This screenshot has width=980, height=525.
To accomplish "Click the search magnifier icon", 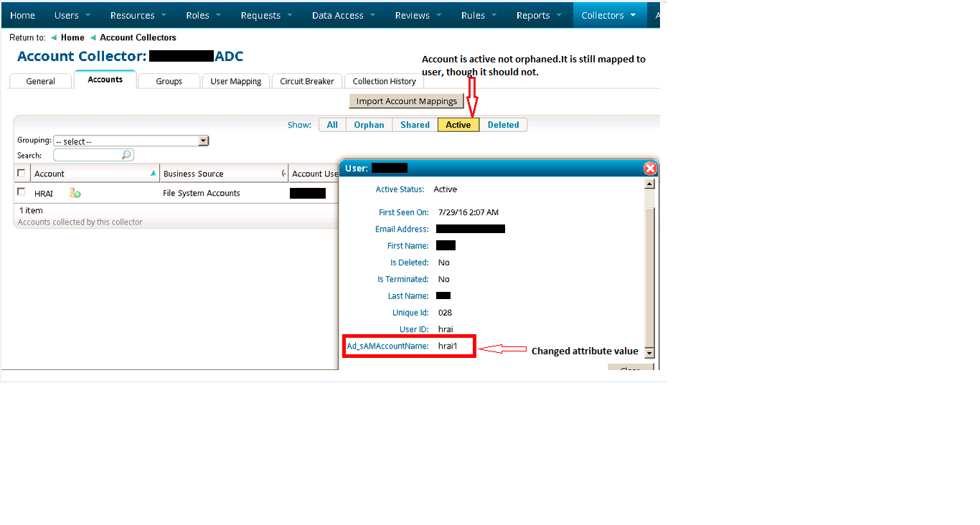I will click(126, 155).
